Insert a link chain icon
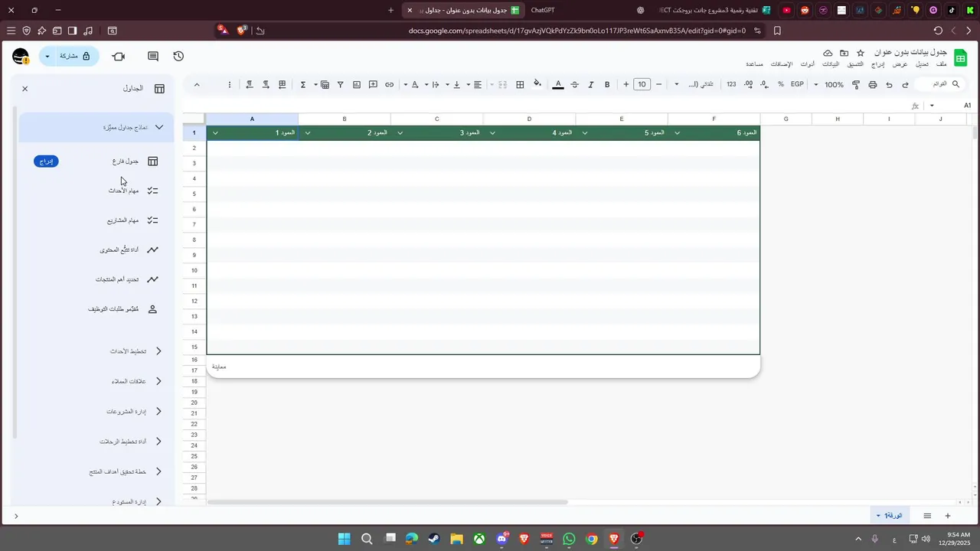This screenshot has height=551, width=980. coord(389,85)
